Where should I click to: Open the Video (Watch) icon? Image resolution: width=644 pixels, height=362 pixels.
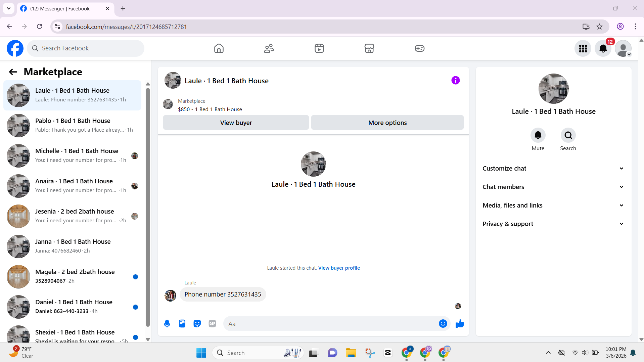click(x=319, y=48)
